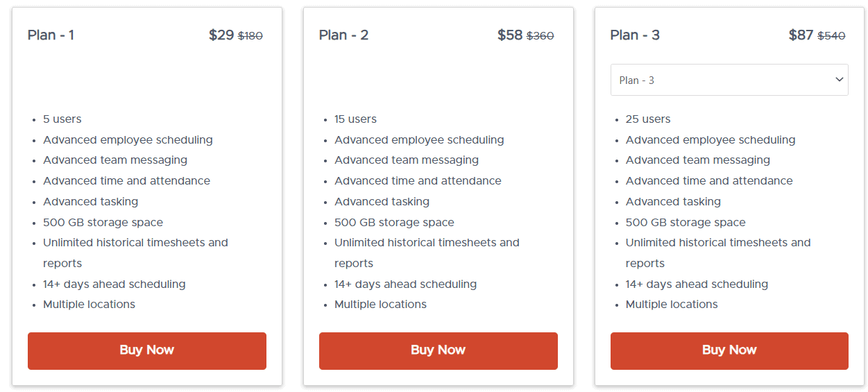868x392 pixels.
Task: Click the dropdown chevron arrow in Plan - 3 card
Action: point(837,80)
